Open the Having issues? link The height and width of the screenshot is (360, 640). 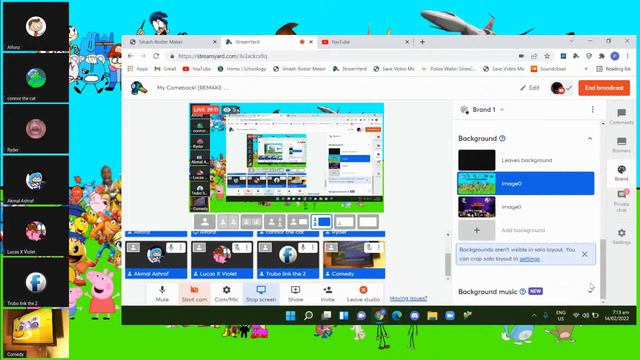408,298
